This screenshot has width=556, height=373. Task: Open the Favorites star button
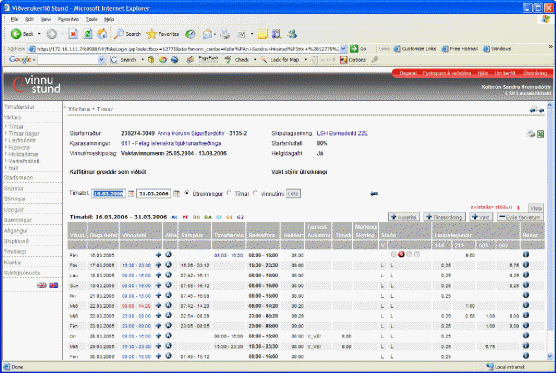point(163,34)
